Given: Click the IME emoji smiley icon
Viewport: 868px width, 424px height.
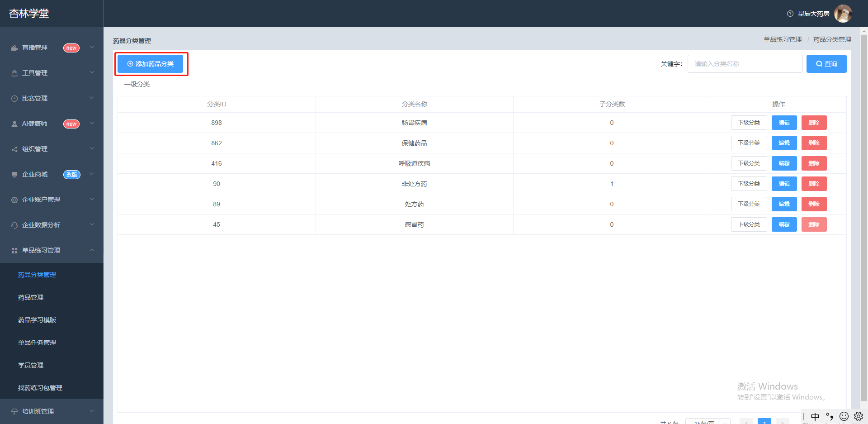Looking at the screenshot, I should click(844, 416).
